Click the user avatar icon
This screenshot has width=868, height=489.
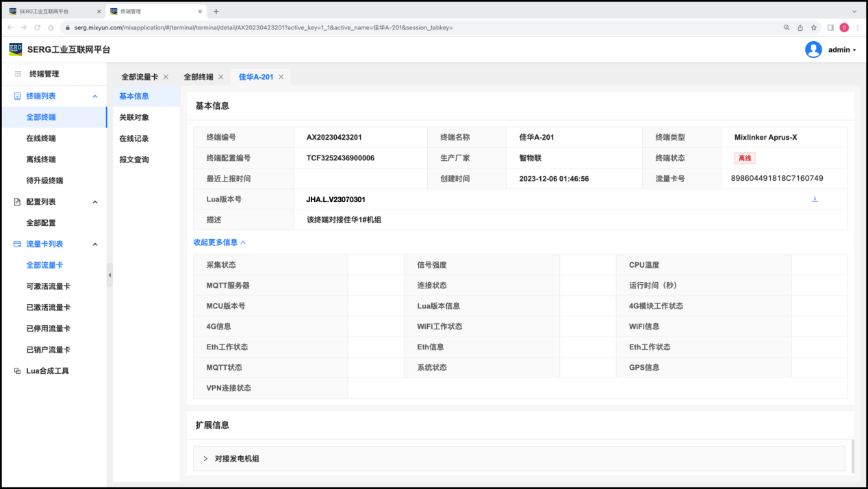[813, 49]
